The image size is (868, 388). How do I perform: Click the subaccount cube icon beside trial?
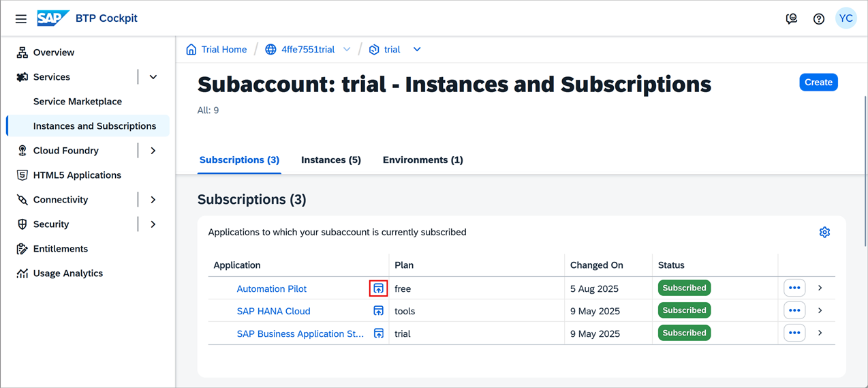click(374, 49)
